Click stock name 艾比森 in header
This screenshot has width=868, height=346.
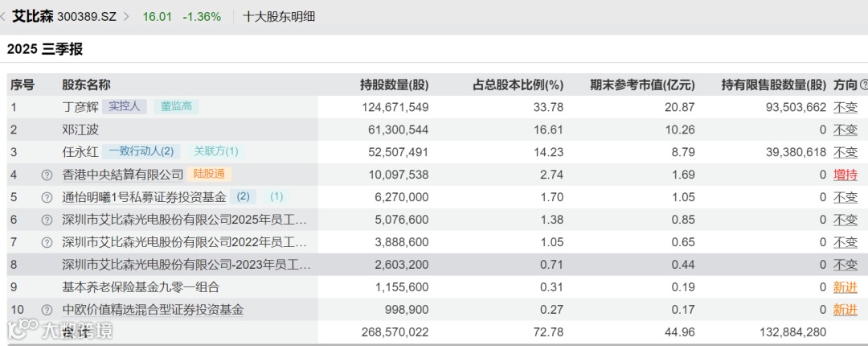point(33,17)
